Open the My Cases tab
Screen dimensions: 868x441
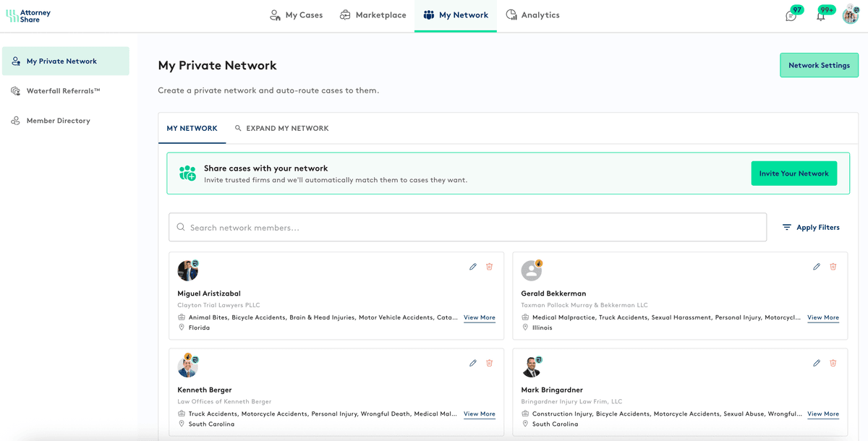click(296, 15)
